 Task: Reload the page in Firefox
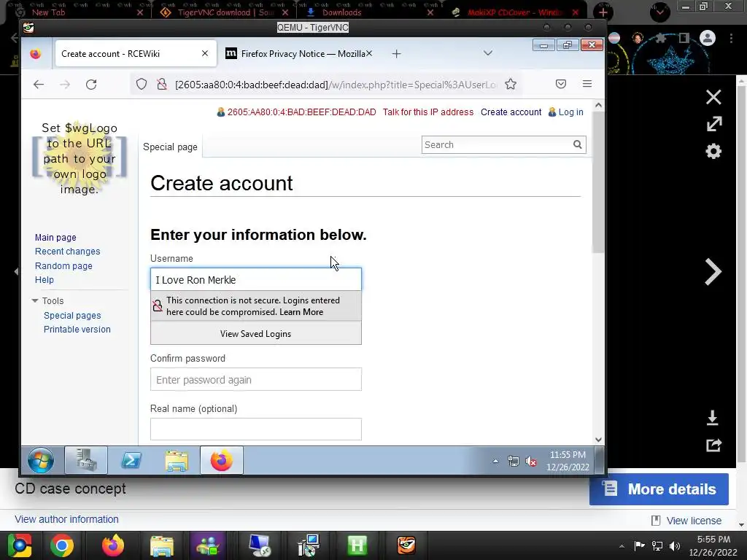91,85
